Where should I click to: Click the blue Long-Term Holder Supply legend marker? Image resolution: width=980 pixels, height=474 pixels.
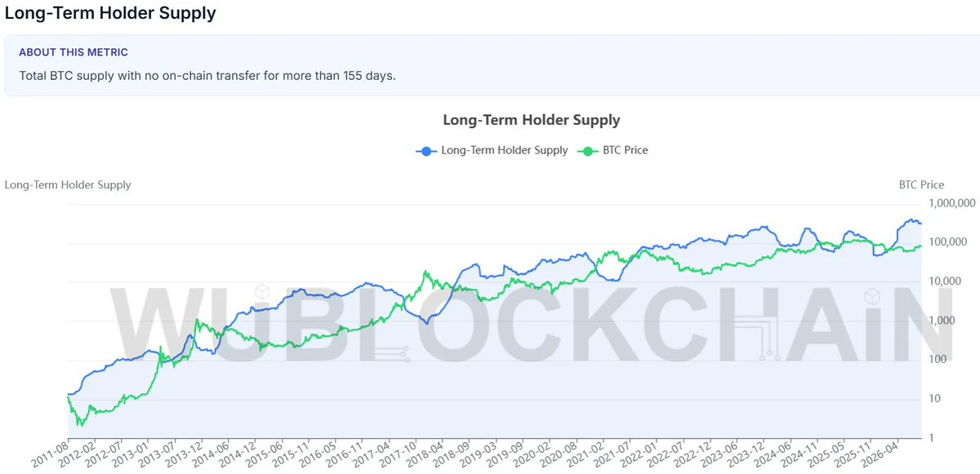[425, 150]
